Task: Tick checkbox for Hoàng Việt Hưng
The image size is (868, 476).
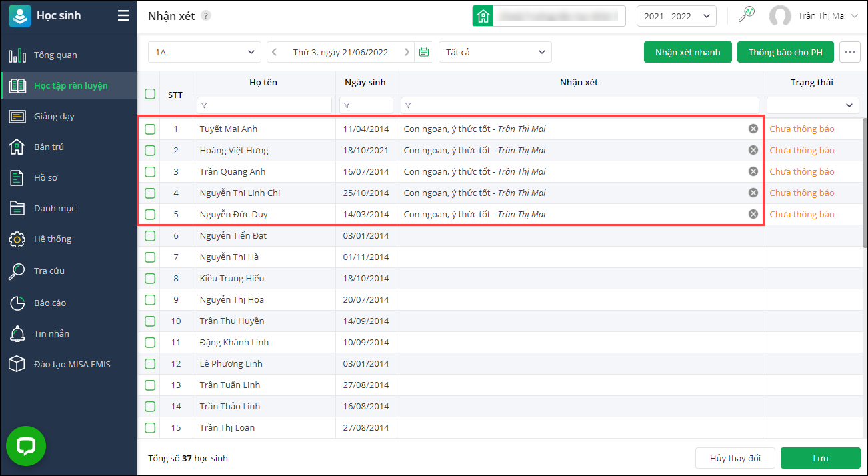Action: (x=150, y=150)
